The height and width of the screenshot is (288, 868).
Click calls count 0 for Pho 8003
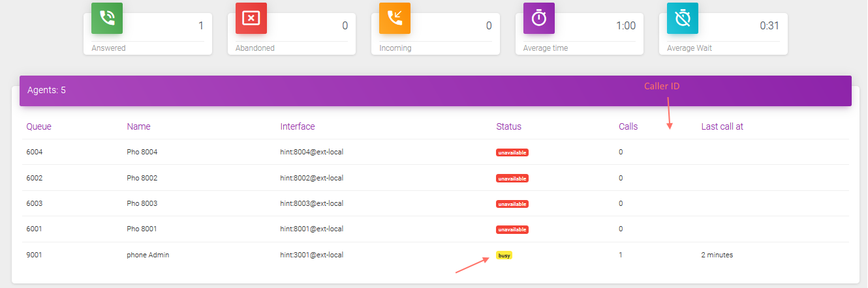pyautogui.click(x=621, y=203)
